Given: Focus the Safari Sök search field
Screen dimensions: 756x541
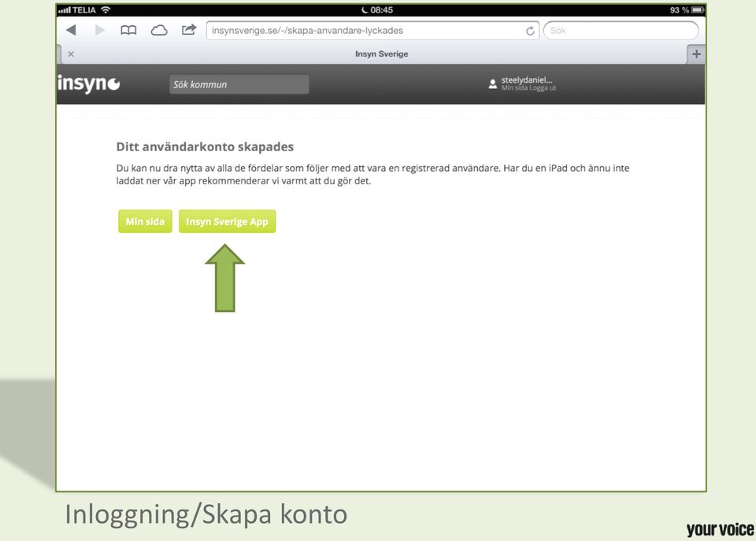Looking at the screenshot, I should [621, 31].
